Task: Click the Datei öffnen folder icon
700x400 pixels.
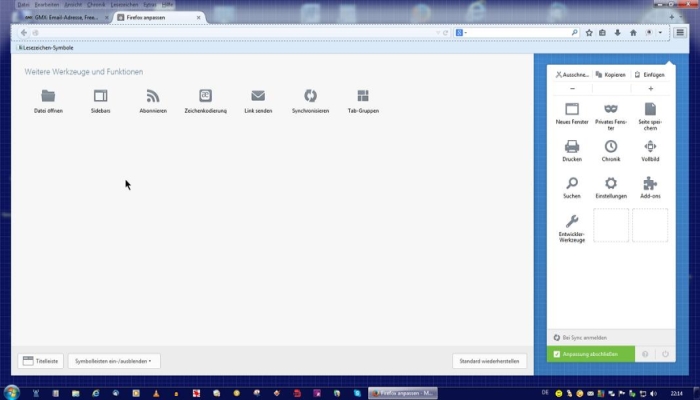Action: [48, 96]
